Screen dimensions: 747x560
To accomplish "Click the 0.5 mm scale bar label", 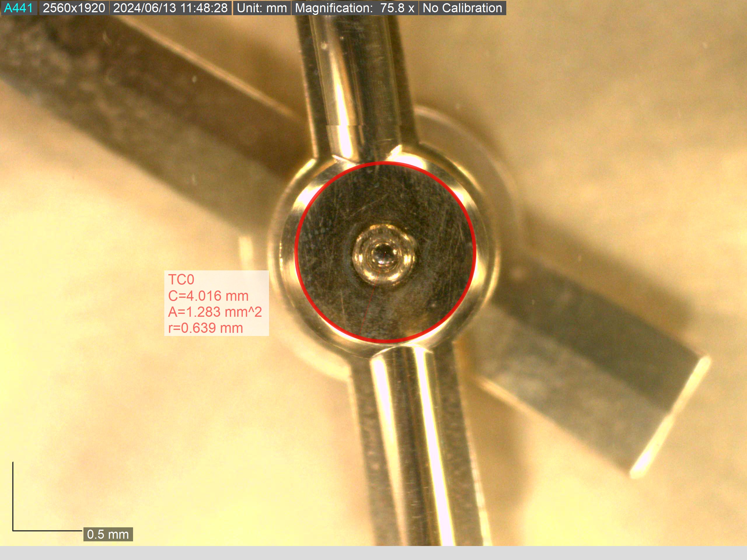I will 108,534.
